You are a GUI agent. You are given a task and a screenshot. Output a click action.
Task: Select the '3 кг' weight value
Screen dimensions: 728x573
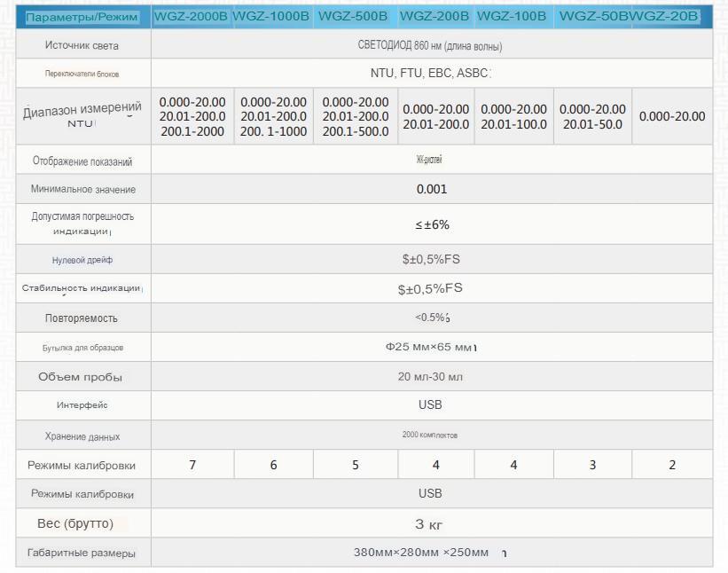point(428,525)
